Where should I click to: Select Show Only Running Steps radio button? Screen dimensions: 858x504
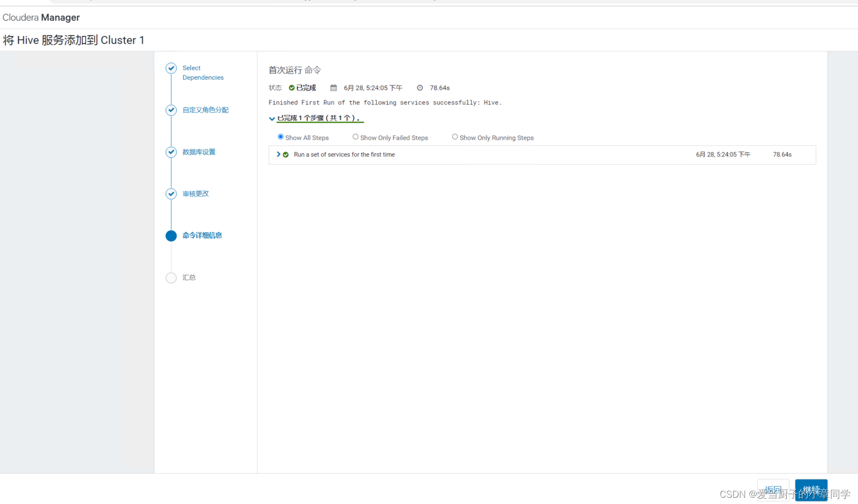455,137
